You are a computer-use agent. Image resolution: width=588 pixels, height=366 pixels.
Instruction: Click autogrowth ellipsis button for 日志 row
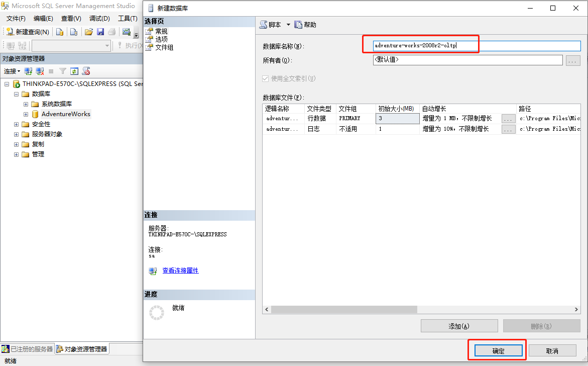(x=508, y=130)
